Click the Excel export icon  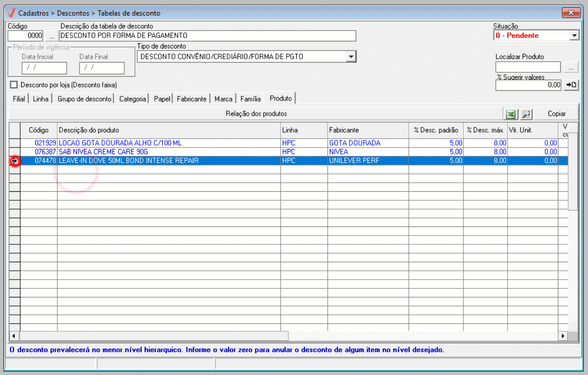pos(511,114)
